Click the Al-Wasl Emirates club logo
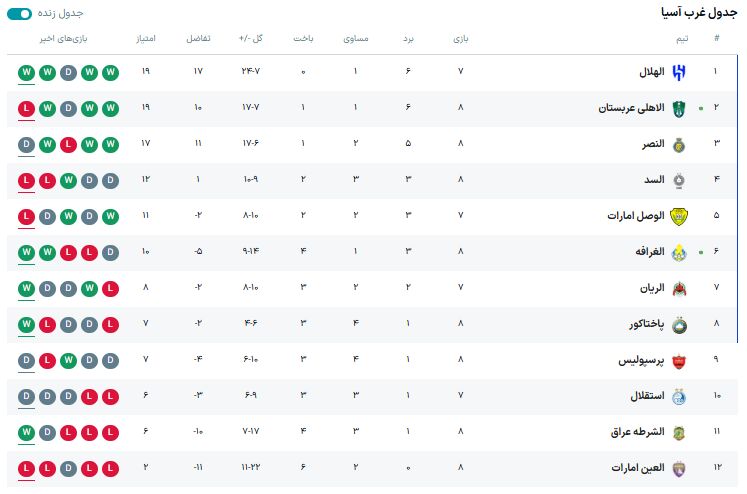This screenshot has width=747, height=494. click(x=678, y=216)
